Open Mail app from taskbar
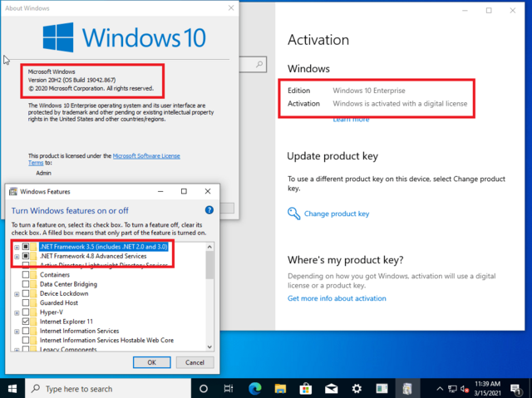Viewport: 532px width, 398px height. (331, 389)
